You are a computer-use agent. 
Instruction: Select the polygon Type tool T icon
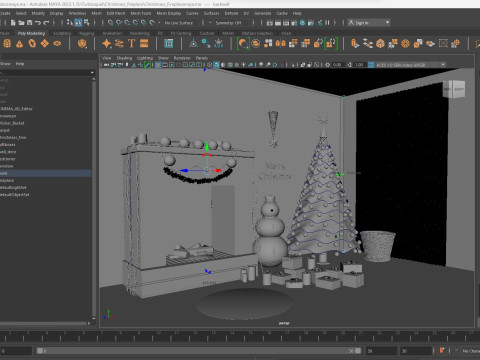pyautogui.click(x=131, y=43)
